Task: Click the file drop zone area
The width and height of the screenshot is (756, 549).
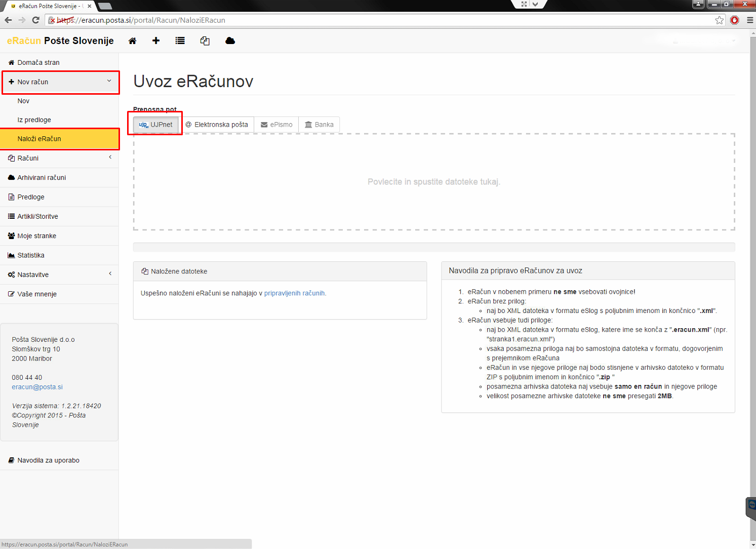Action: click(434, 182)
